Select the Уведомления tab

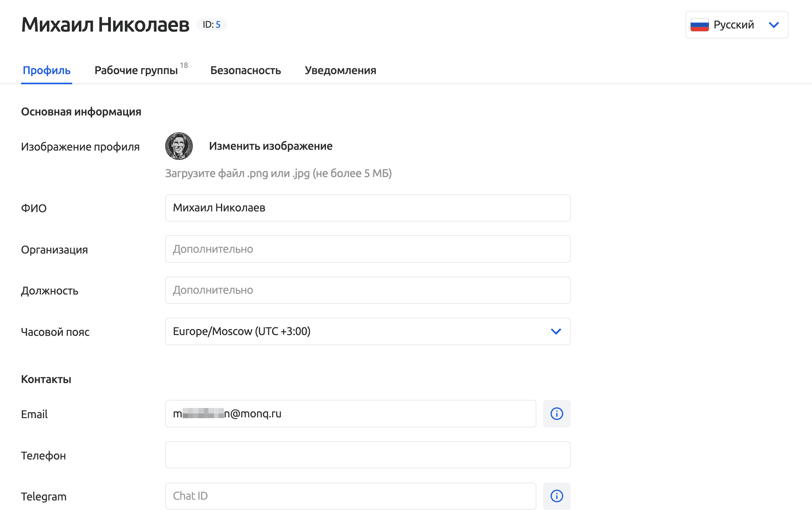340,70
